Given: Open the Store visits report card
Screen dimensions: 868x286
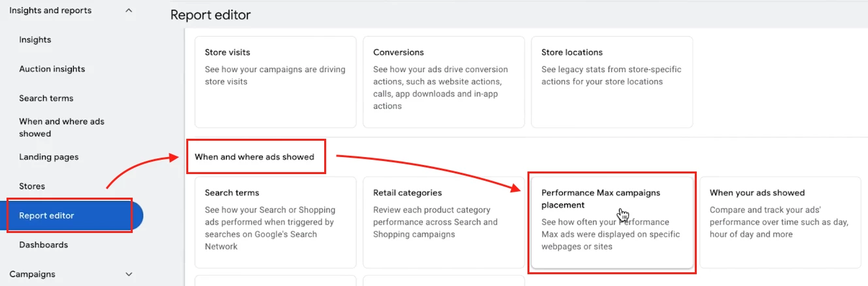Looking at the screenshot, I should (275, 81).
